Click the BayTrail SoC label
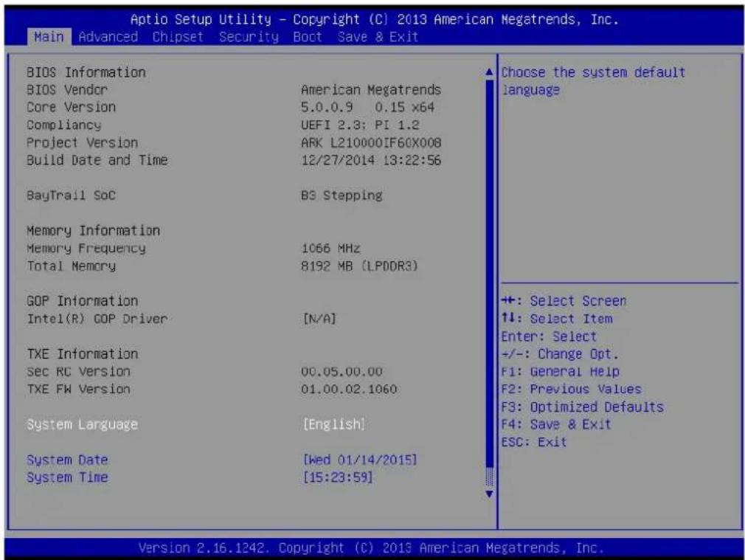745x560 pixels. [x=71, y=196]
